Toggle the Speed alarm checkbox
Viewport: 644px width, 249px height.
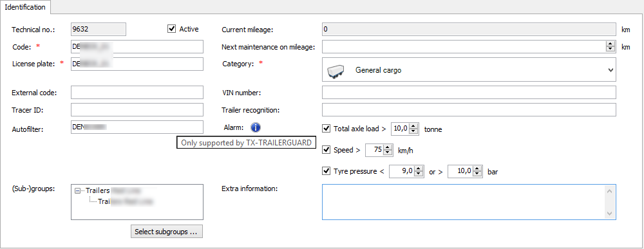(x=327, y=150)
